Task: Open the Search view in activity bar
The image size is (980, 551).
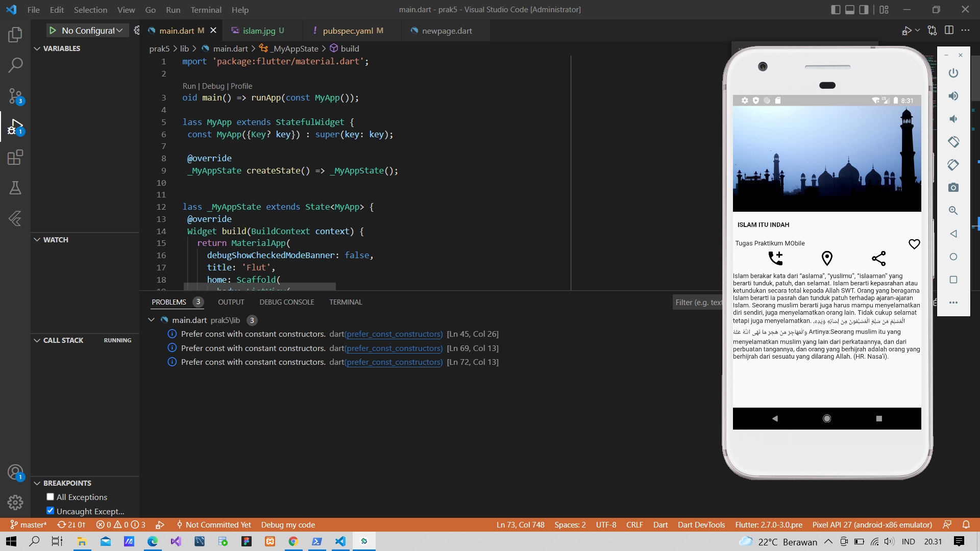Action: pyautogui.click(x=15, y=65)
